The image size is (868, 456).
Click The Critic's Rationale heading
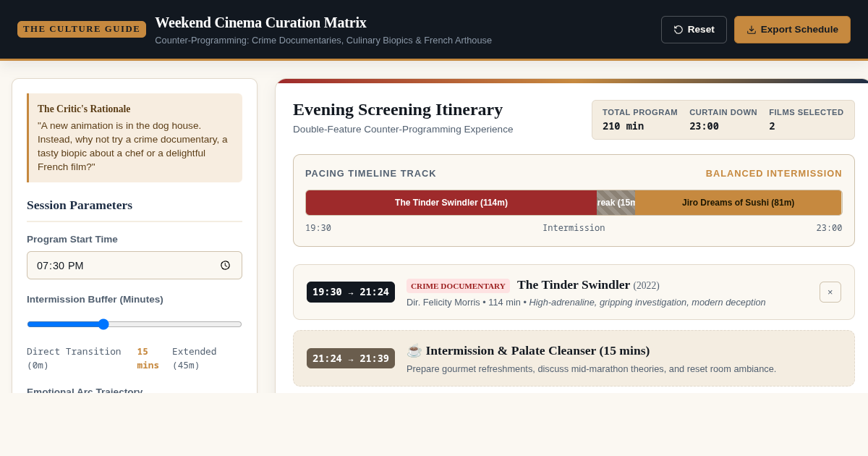point(84,109)
